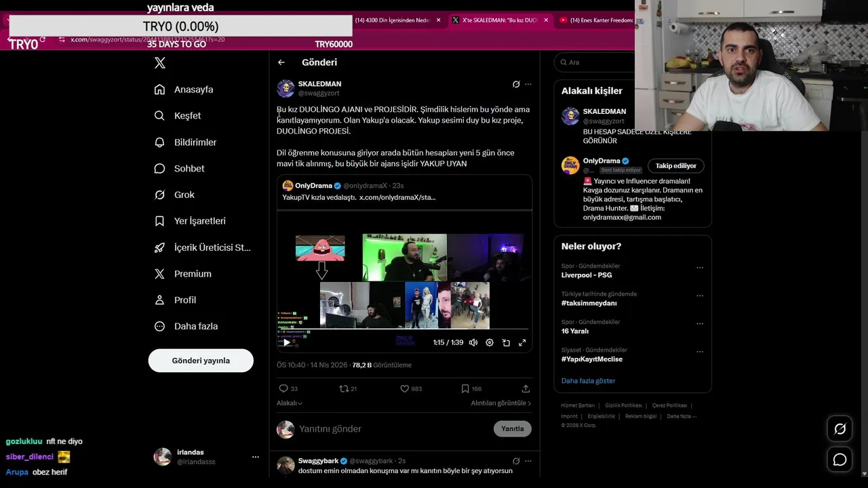Click the Gönderi yayınla button
Screen dimensions: 868x488
tap(201, 361)
